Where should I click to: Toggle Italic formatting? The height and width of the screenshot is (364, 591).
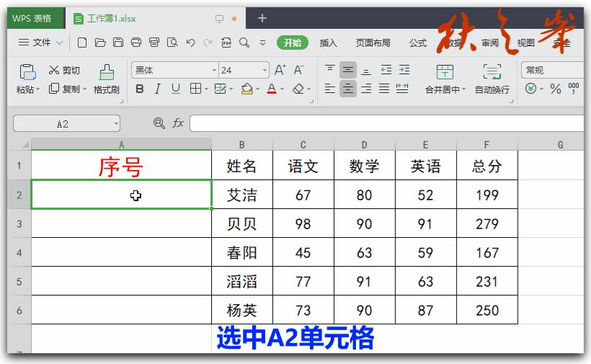coord(158,89)
